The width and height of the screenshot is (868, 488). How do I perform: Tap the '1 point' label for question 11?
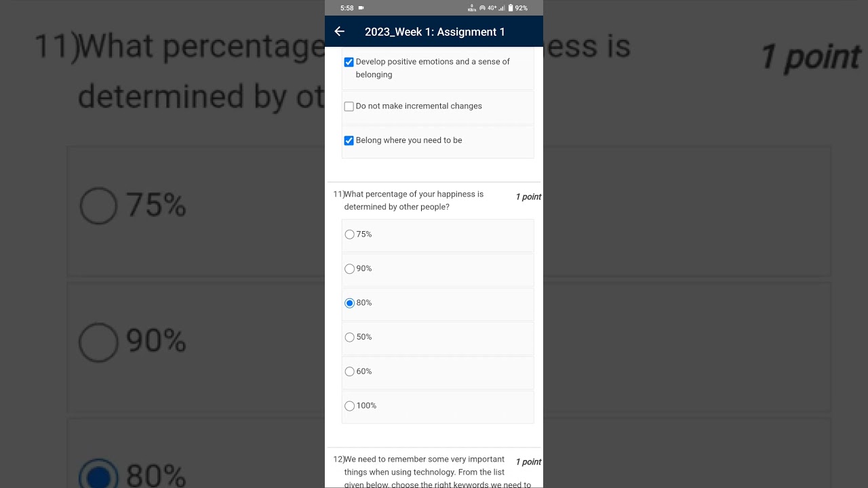point(528,197)
